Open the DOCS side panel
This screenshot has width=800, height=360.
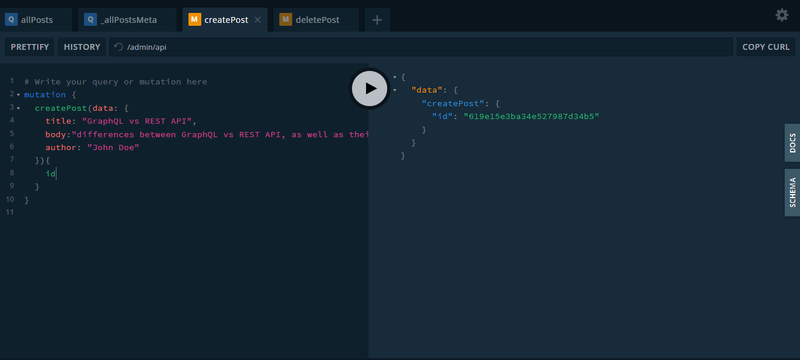click(x=792, y=143)
